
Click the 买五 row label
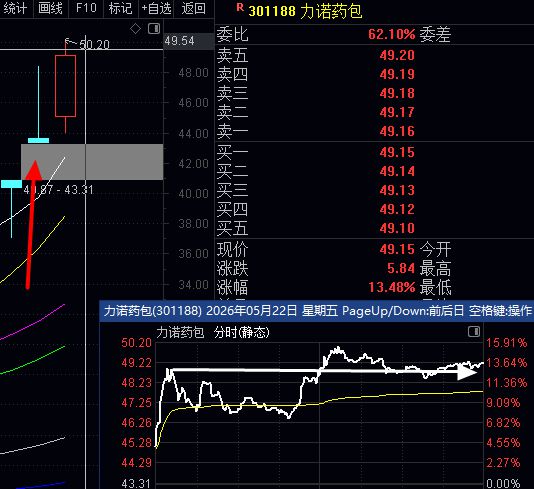[x=232, y=228]
